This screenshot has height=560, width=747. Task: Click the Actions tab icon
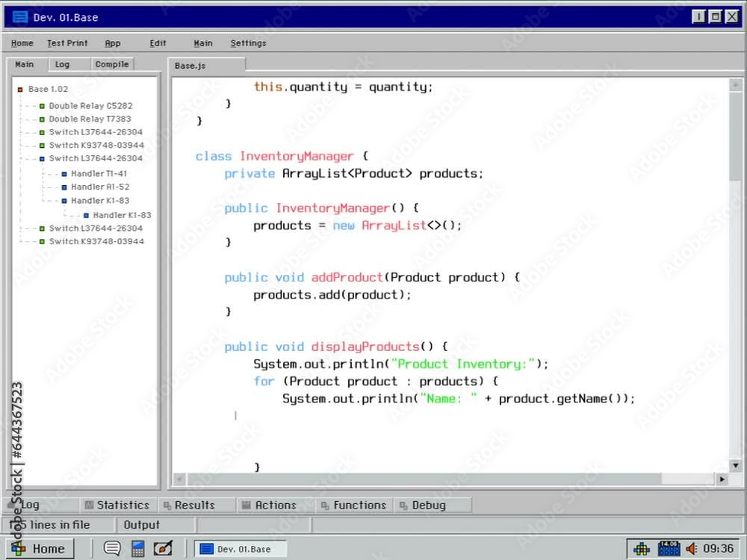(x=247, y=505)
